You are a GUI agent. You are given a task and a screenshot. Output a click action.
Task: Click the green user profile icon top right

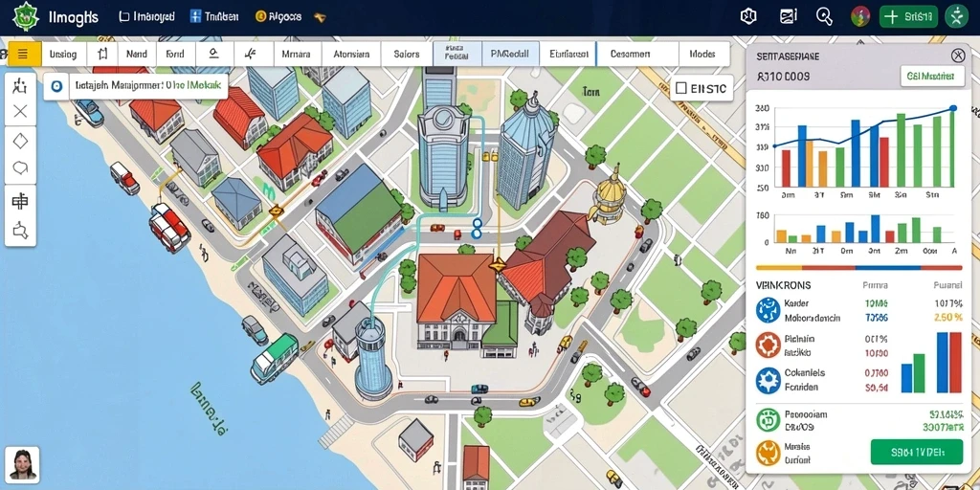click(957, 17)
